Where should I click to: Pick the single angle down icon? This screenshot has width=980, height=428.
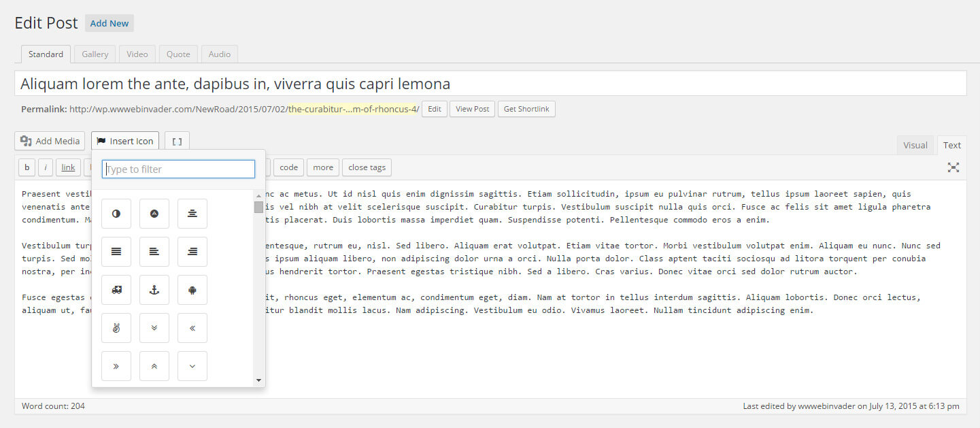(x=192, y=366)
